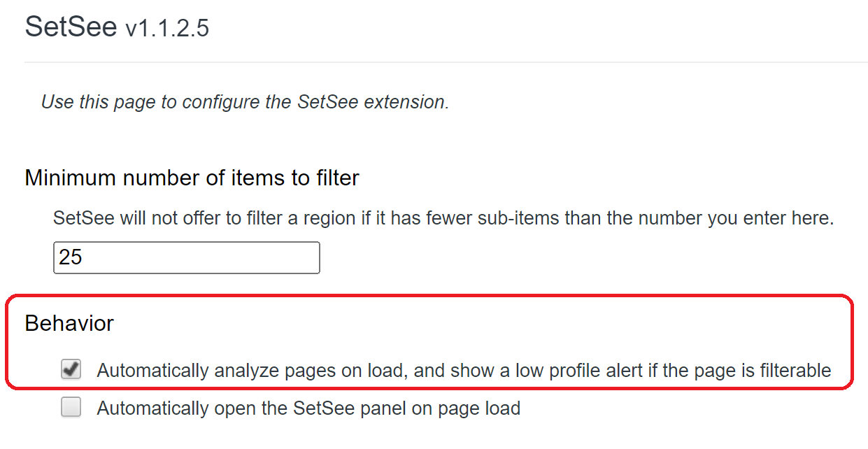Click the "Automatically analyze pages on load" label text

point(252,370)
